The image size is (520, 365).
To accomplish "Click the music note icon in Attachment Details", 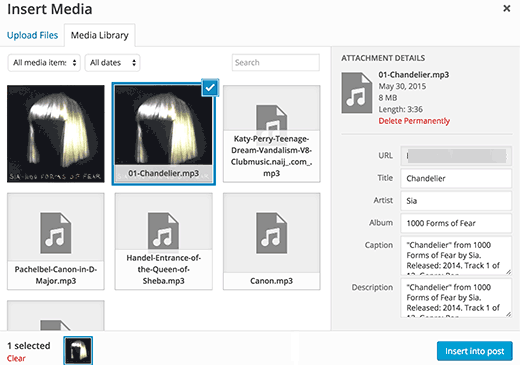I will (357, 93).
